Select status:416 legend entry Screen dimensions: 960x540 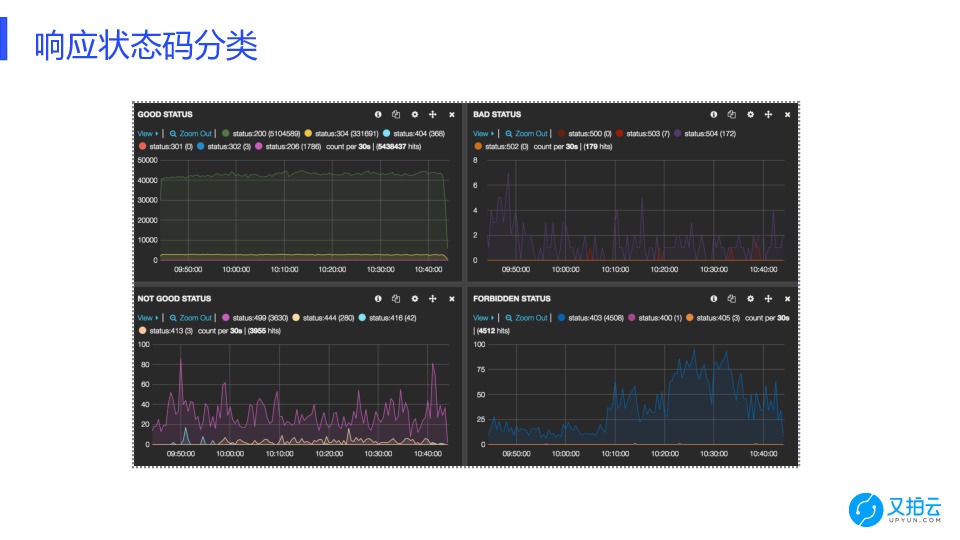pyautogui.click(x=388, y=318)
